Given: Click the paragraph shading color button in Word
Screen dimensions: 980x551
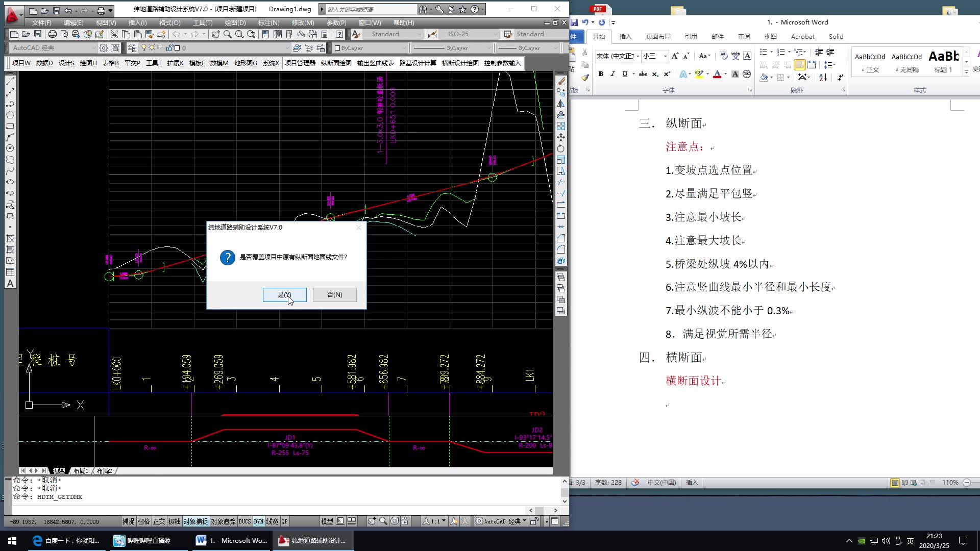Looking at the screenshot, I should coord(764,78).
